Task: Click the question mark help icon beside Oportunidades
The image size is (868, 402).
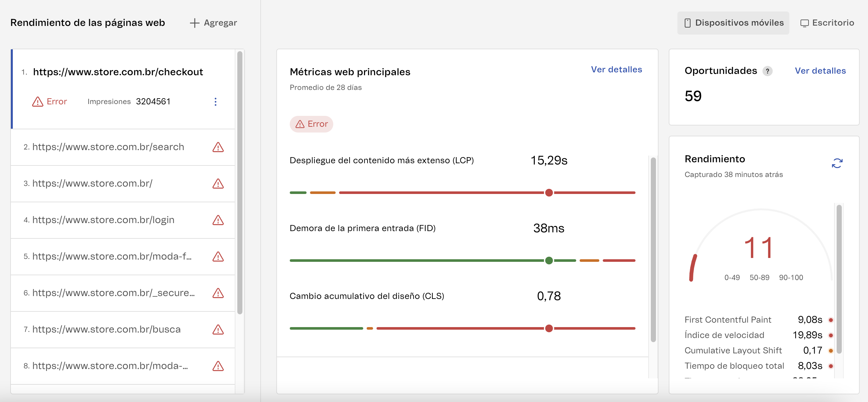Action: (767, 71)
